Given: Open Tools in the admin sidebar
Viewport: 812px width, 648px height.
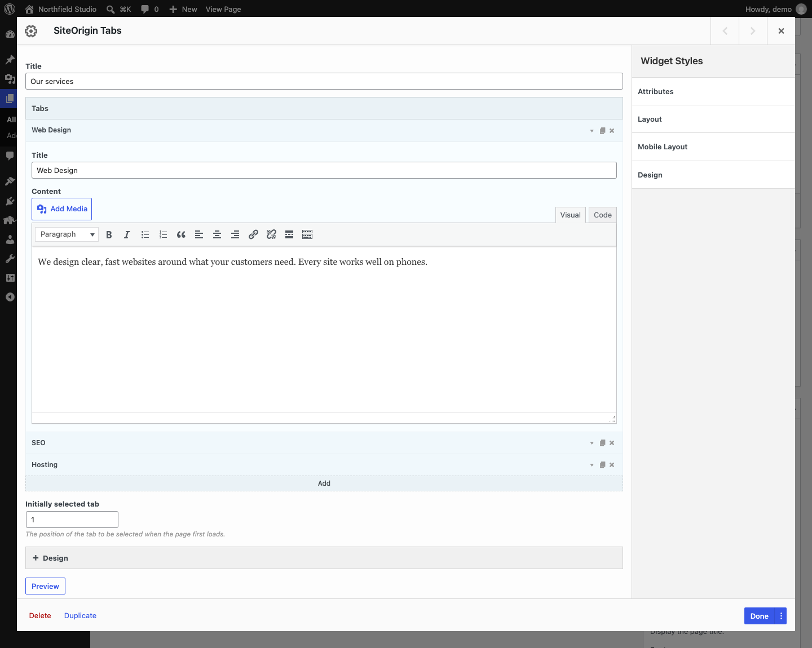Looking at the screenshot, I should (10, 259).
